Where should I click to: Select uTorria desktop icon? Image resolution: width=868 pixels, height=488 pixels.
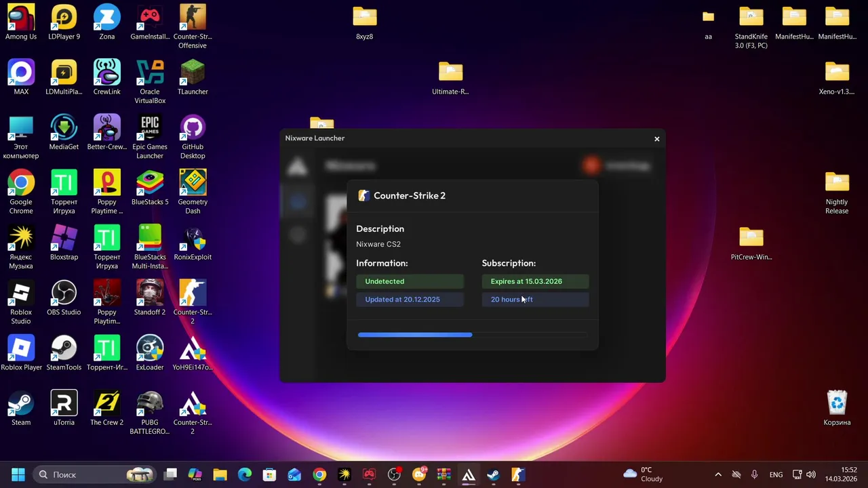pos(64,408)
